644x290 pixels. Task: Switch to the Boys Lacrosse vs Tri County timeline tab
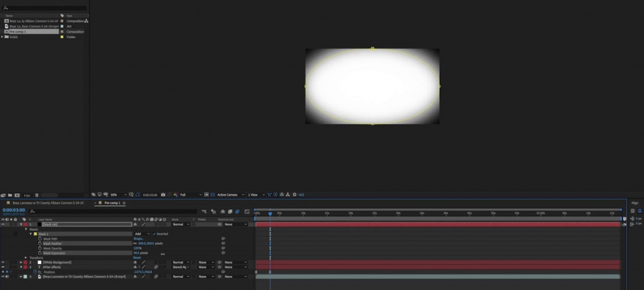point(48,203)
